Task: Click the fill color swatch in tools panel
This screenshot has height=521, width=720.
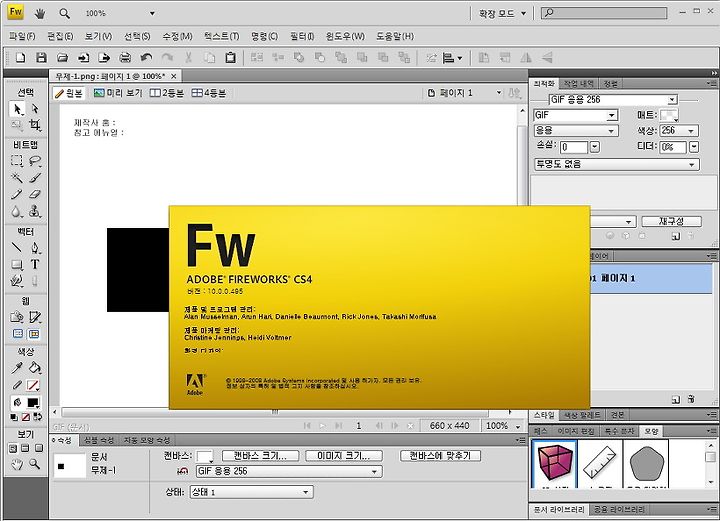Action: [x=33, y=403]
